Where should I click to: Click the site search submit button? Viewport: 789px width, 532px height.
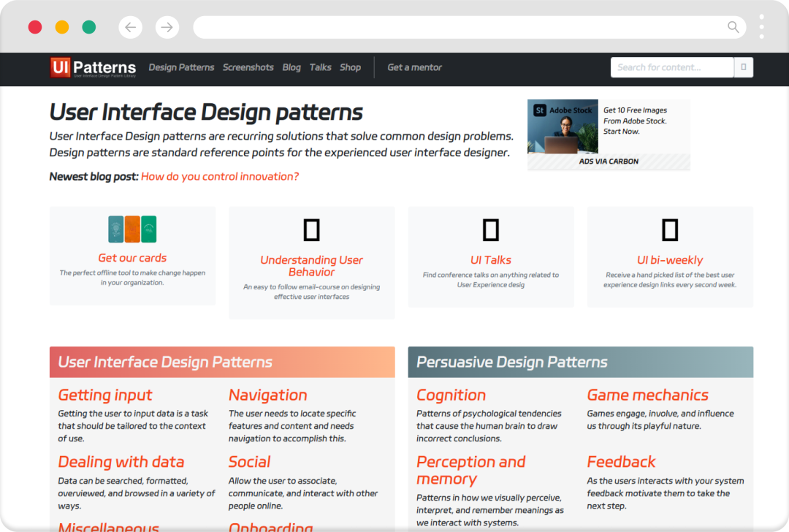(x=744, y=67)
